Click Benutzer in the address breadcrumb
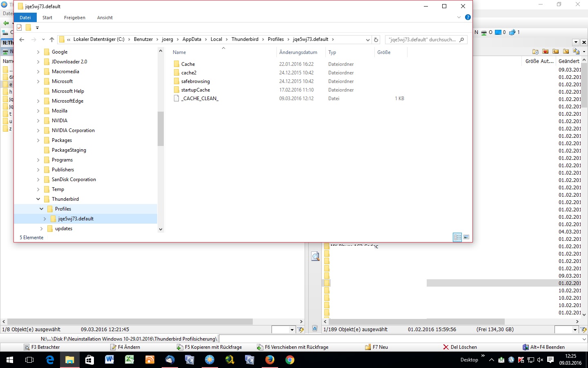 point(143,39)
